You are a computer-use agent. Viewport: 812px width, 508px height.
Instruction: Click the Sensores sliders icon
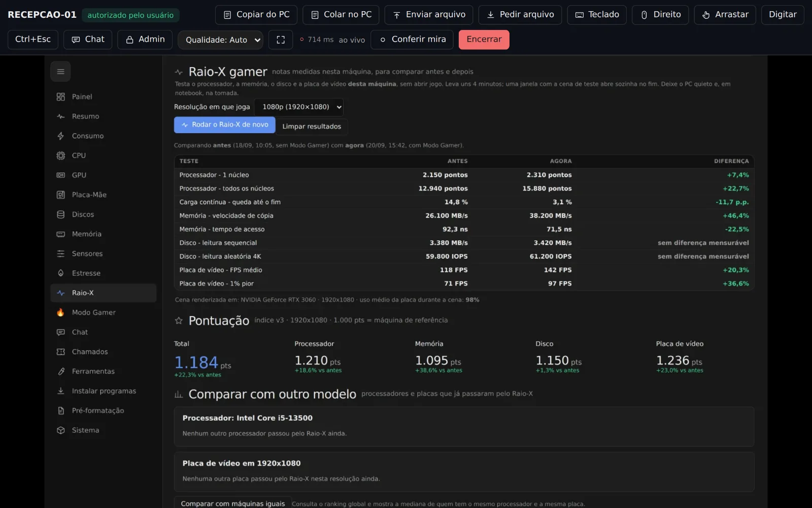tap(61, 253)
